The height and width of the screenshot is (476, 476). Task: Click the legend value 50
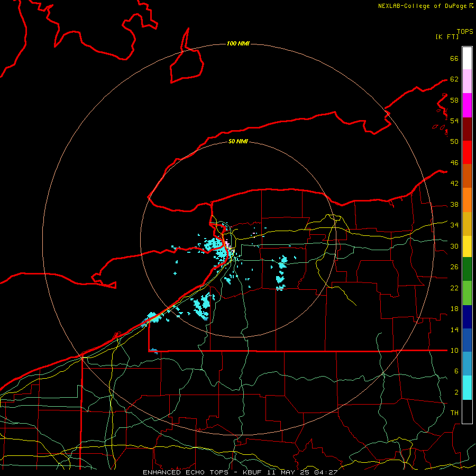click(x=454, y=141)
